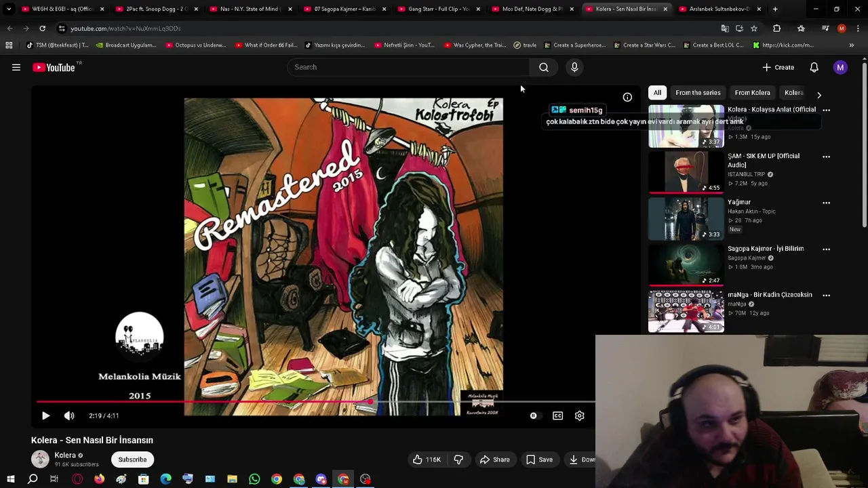Open the account avatar menu on YouTube
The width and height of the screenshot is (868, 488).
[840, 67]
